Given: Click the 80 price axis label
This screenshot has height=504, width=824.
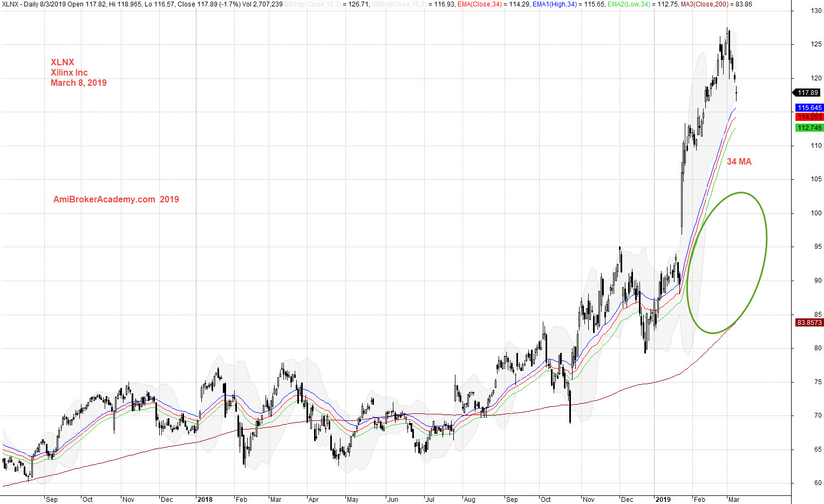Looking at the screenshot, I should point(818,348).
